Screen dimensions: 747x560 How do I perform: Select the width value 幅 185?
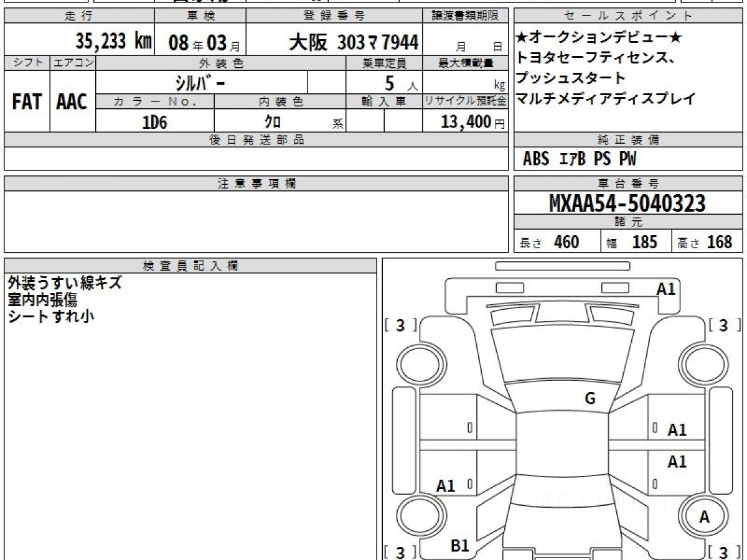(632, 242)
